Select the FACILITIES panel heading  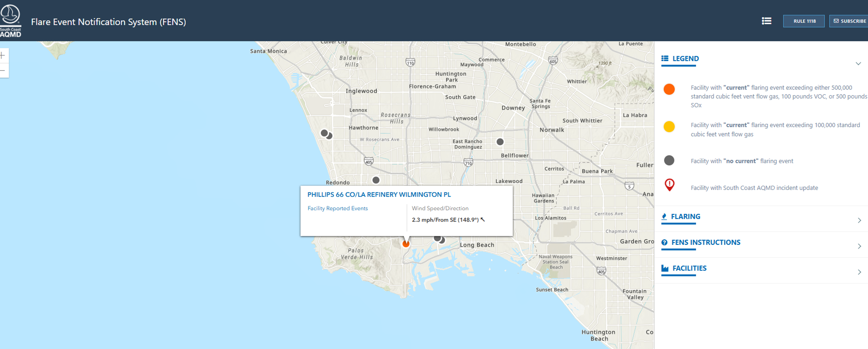689,268
